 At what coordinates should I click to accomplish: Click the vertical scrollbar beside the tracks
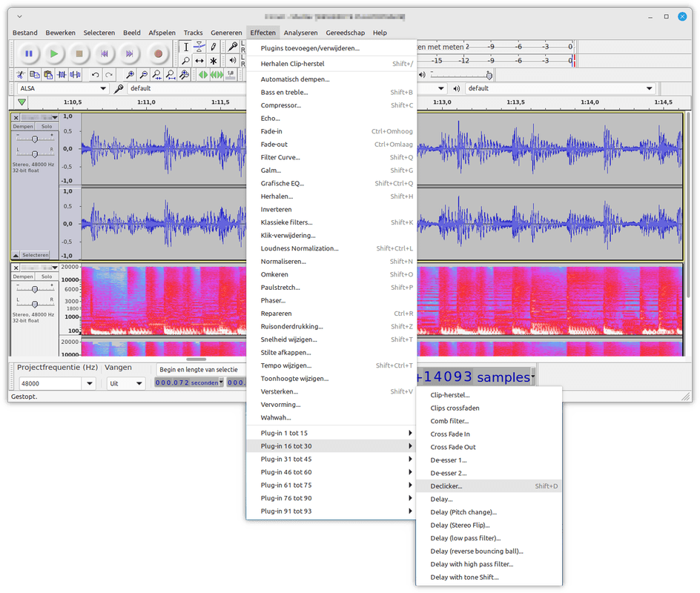(x=688, y=205)
